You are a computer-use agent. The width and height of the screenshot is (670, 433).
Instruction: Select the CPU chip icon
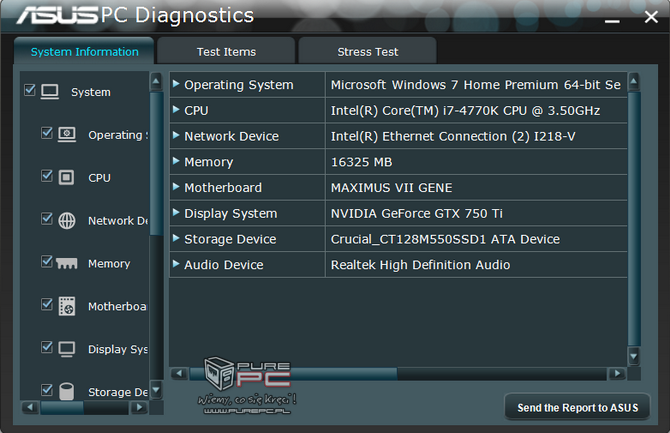point(66,177)
